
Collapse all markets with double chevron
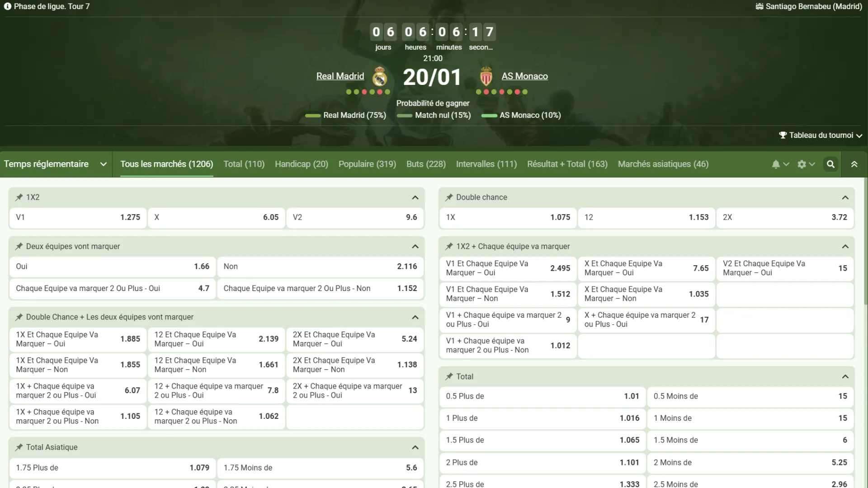(854, 164)
